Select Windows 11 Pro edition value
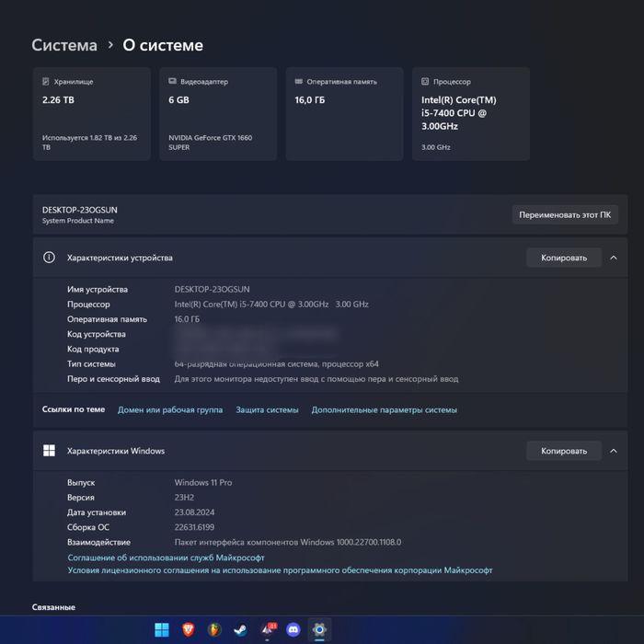The width and height of the screenshot is (644, 644). [x=203, y=482]
